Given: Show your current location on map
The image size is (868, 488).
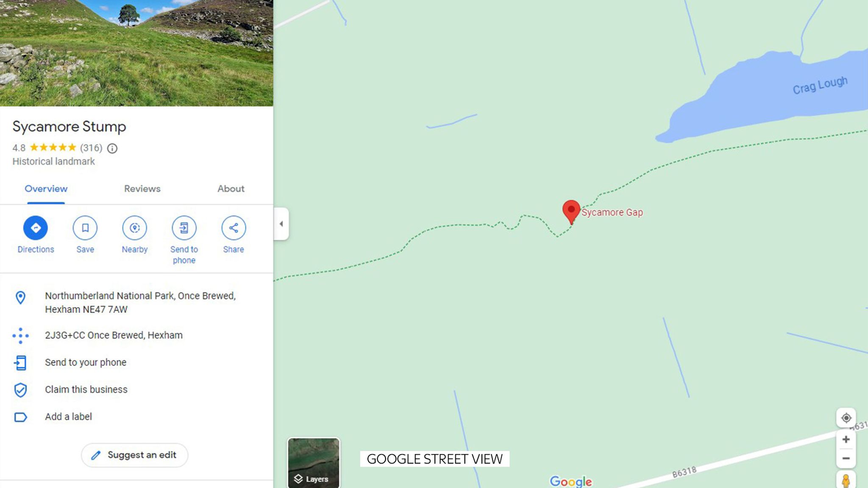Looking at the screenshot, I should point(846,418).
